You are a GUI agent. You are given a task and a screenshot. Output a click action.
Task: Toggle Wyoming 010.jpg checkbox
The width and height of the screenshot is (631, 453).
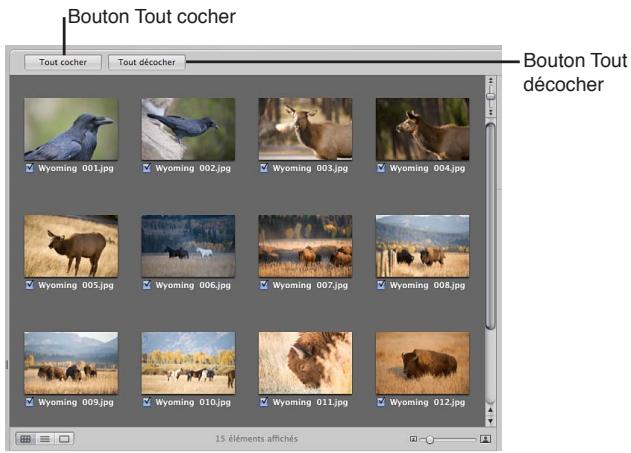147,402
